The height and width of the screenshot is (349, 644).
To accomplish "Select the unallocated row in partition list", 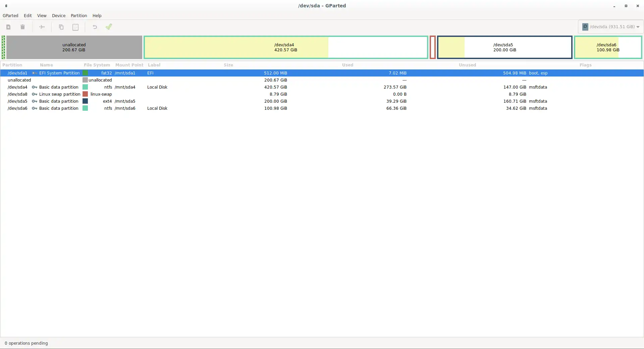I will [322, 80].
